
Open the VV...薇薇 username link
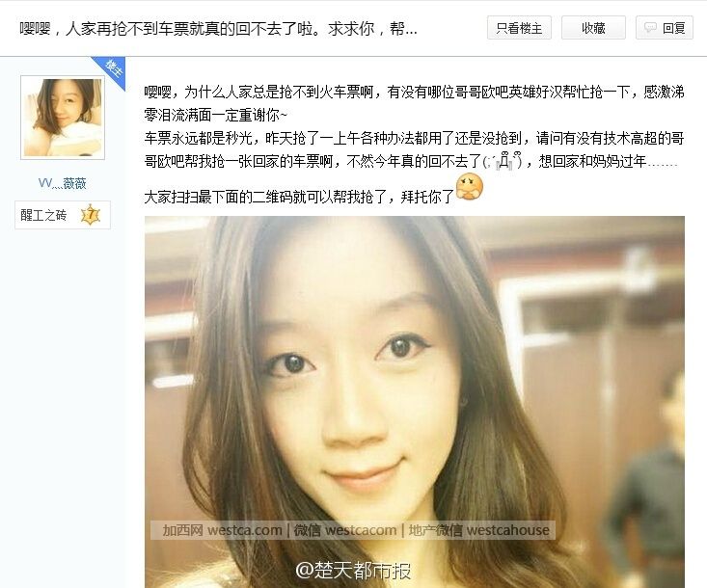click(x=63, y=183)
